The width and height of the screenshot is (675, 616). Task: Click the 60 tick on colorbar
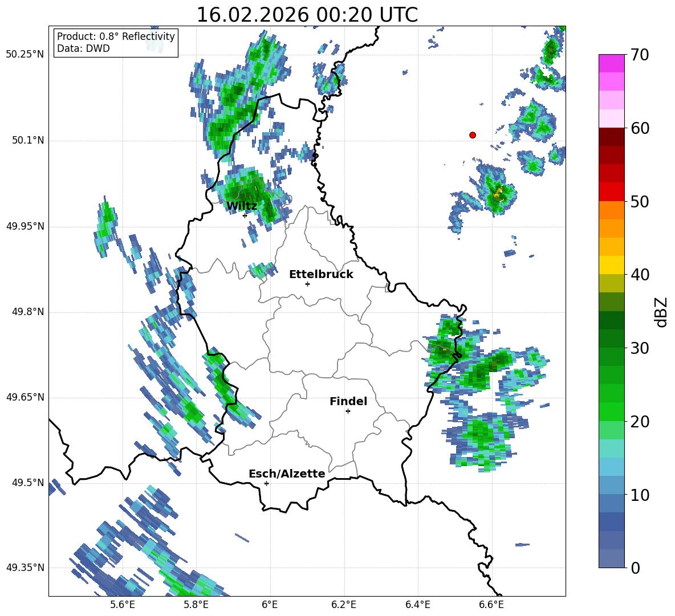point(640,128)
